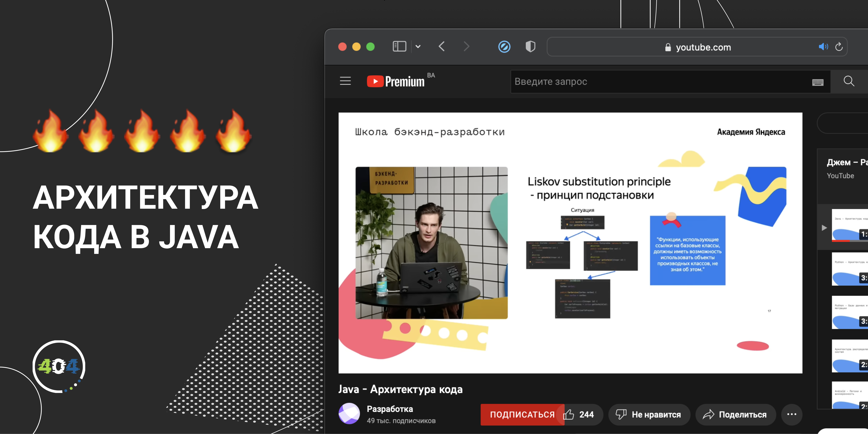
Task: Maximize Safari with the green button
Action: 371,47
